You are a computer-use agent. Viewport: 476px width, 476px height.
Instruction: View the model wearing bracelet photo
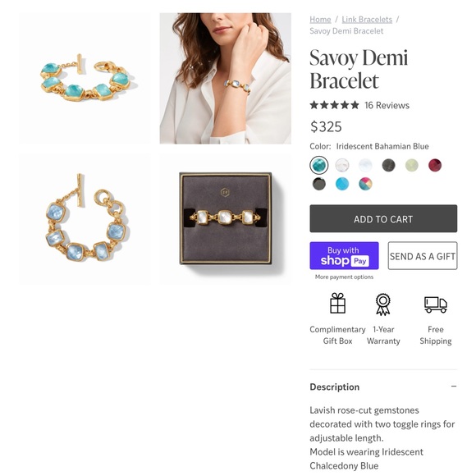click(x=225, y=78)
